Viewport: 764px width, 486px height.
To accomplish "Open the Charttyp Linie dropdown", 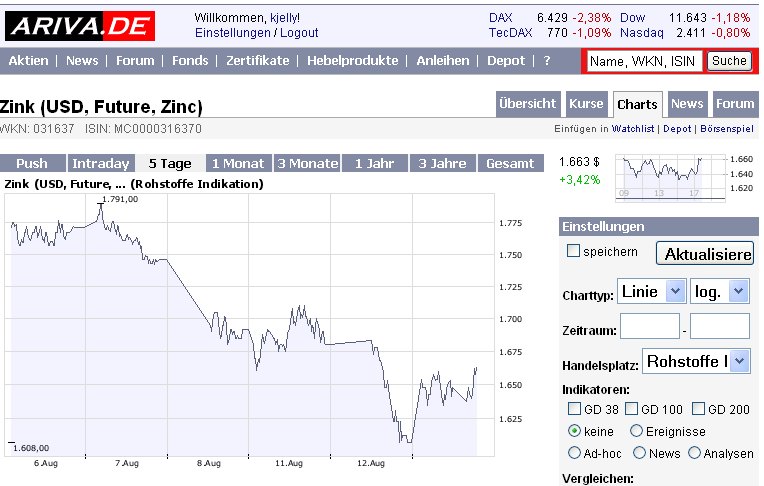I will tap(651, 291).
